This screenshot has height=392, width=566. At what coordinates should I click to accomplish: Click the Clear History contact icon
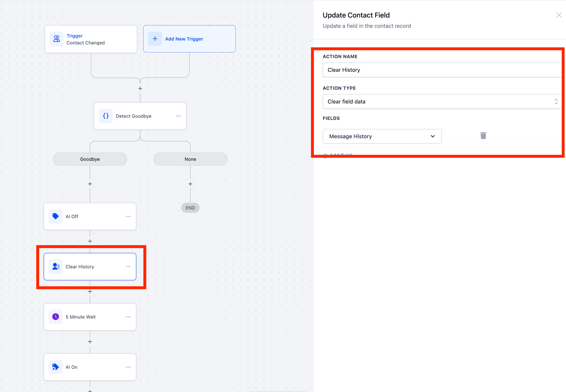(55, 267)
